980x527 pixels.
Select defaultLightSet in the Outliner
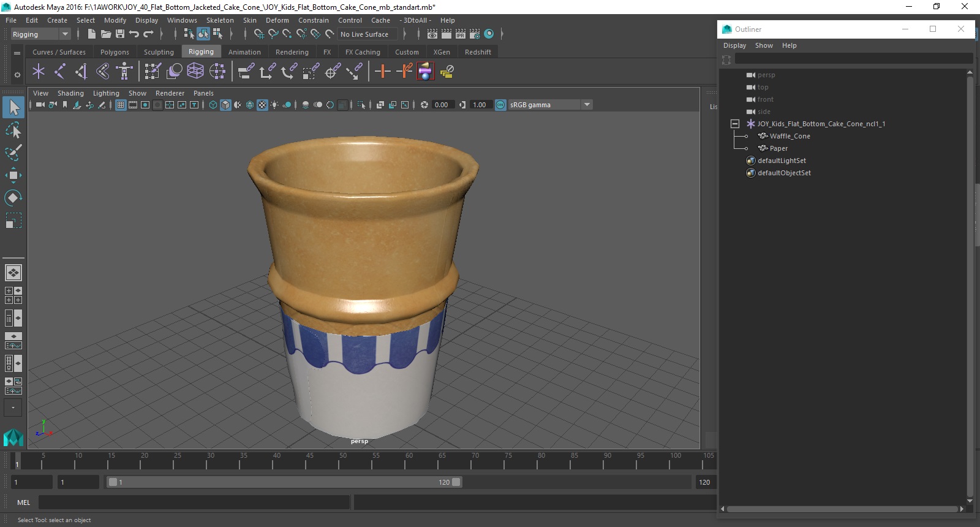[782, 161]
